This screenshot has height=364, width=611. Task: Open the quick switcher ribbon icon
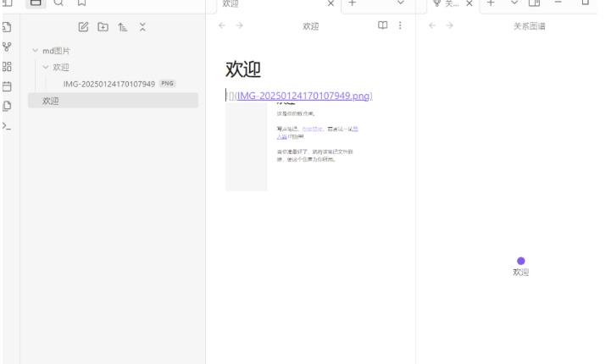click(x=7, y=27)
